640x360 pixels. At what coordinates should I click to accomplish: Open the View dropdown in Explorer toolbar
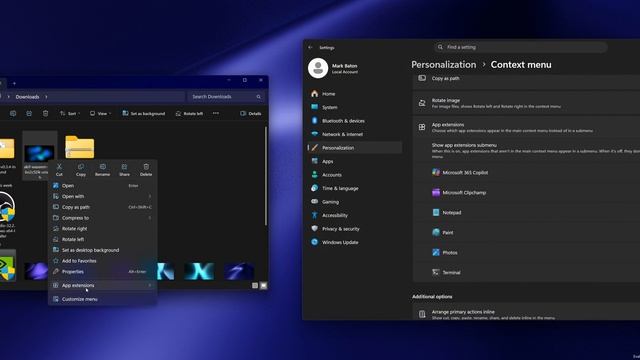[x=100, y=113]
